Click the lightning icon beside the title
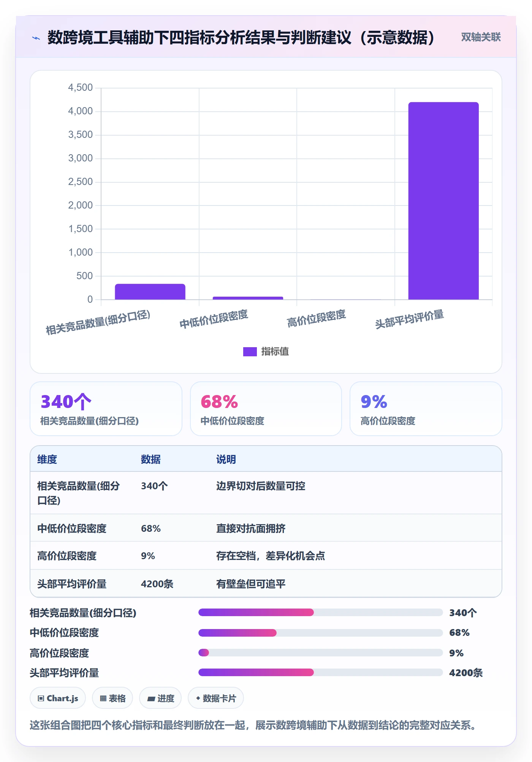532x762 pixels. 36,38
